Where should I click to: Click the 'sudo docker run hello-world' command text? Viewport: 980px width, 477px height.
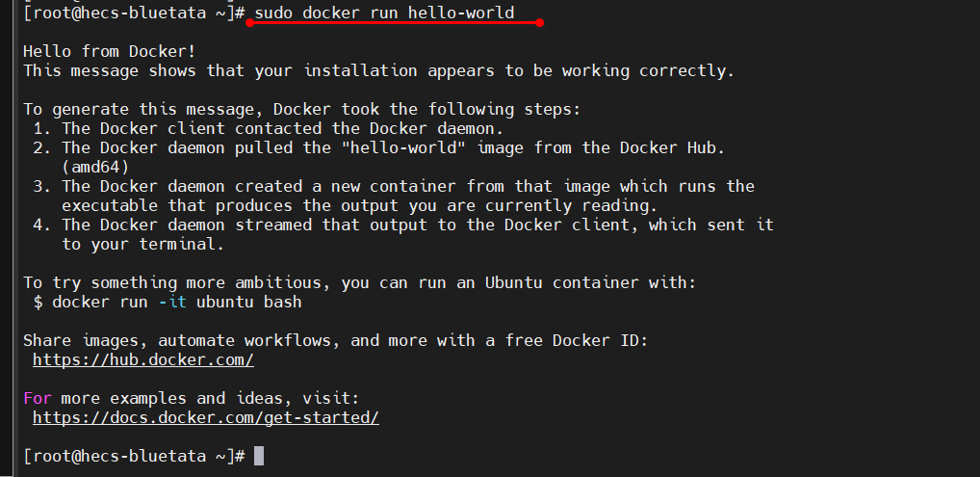coord(384,13)
